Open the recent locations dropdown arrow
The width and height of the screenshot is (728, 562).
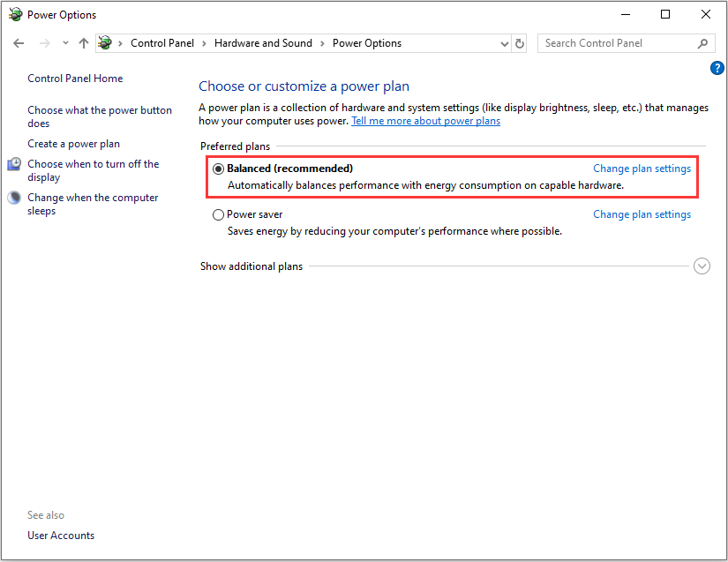65,43
